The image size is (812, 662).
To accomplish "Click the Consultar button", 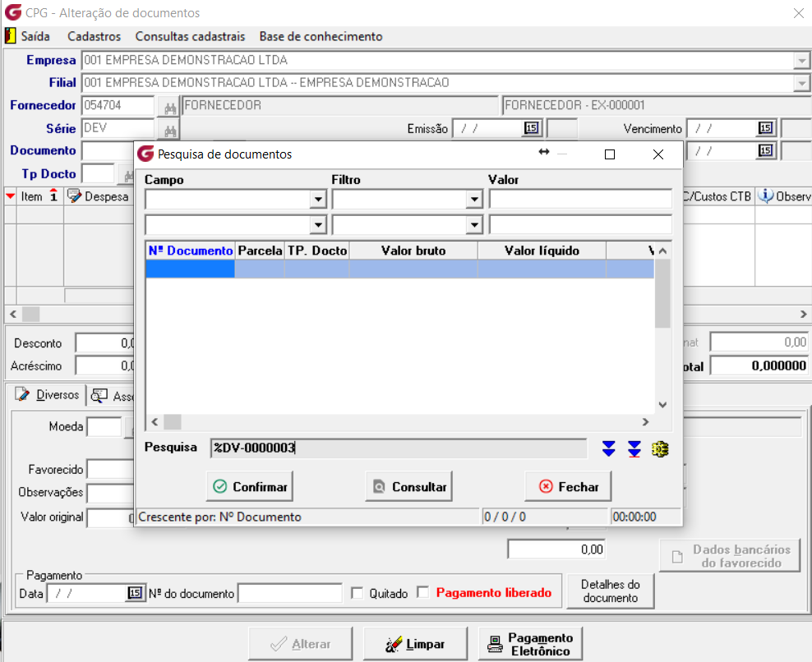I will (408, 486).
